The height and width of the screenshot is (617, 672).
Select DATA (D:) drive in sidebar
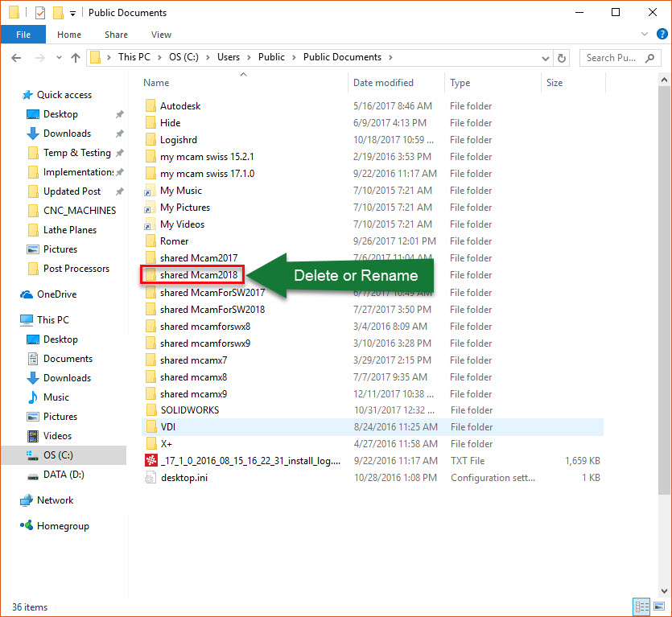pos(64,475)
